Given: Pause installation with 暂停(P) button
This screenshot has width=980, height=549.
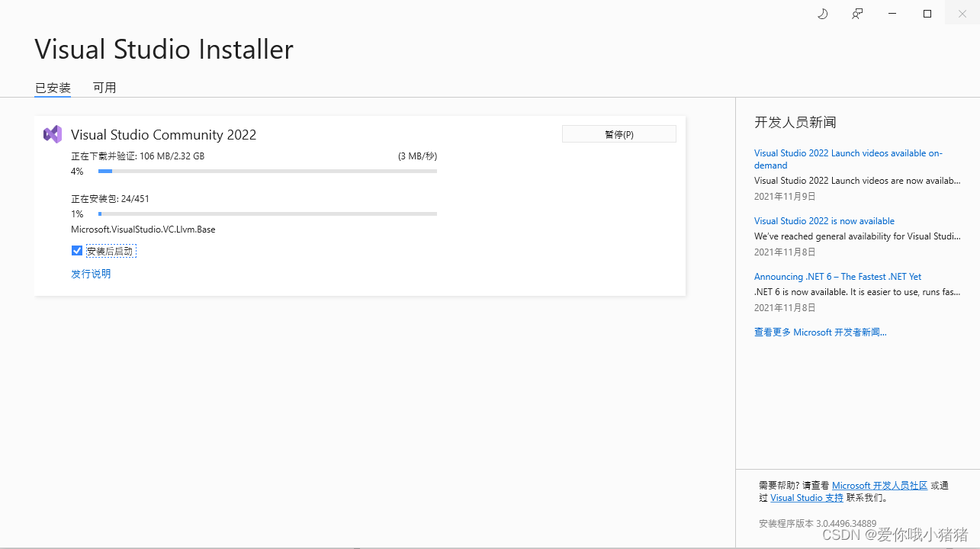Looking at the screenshot, I should click(619, 134).
